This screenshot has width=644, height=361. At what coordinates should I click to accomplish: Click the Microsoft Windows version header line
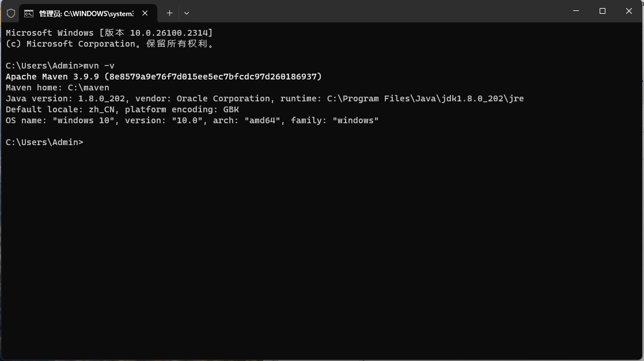click(x=109, y=33)
